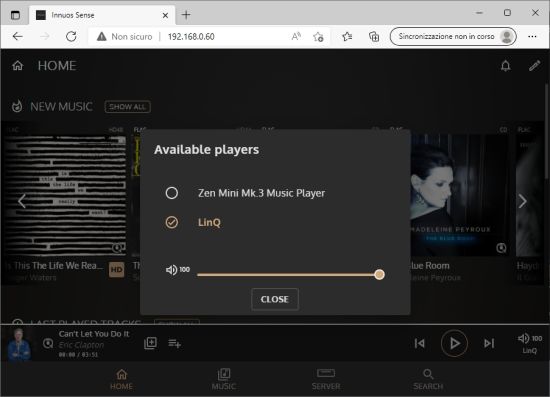Viewport: 550px width, 397px height.
Task: Open the browser Favorites list icon
Action: (347, 36)
